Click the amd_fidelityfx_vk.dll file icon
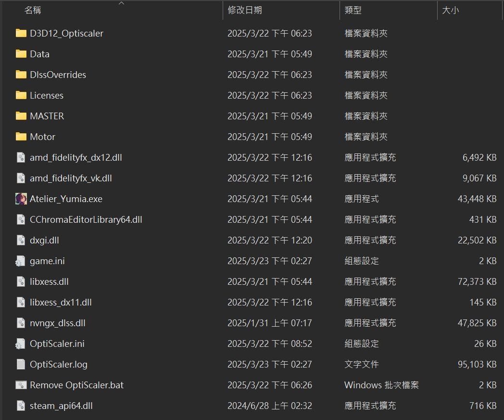The width and height of the screenshot is (504, 420). tap(21, 178)
